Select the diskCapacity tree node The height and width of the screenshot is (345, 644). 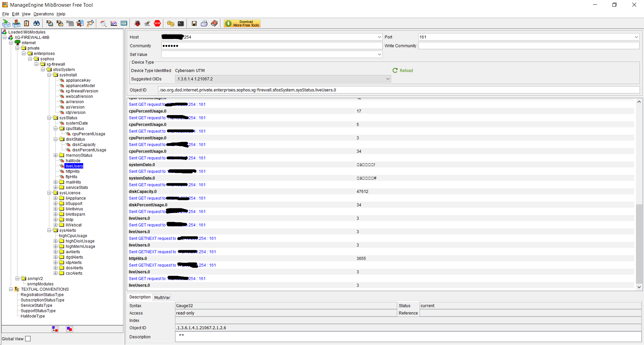pos(84,145)
